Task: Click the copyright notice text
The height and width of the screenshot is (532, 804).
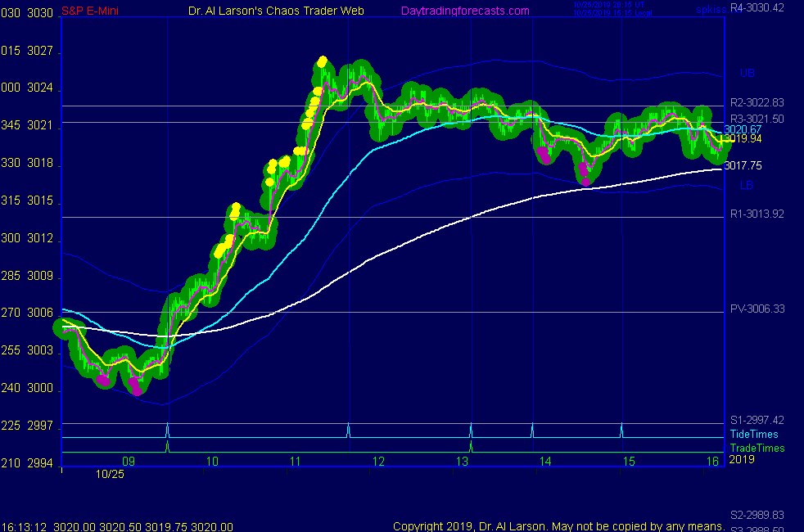Action: point(558,526)
